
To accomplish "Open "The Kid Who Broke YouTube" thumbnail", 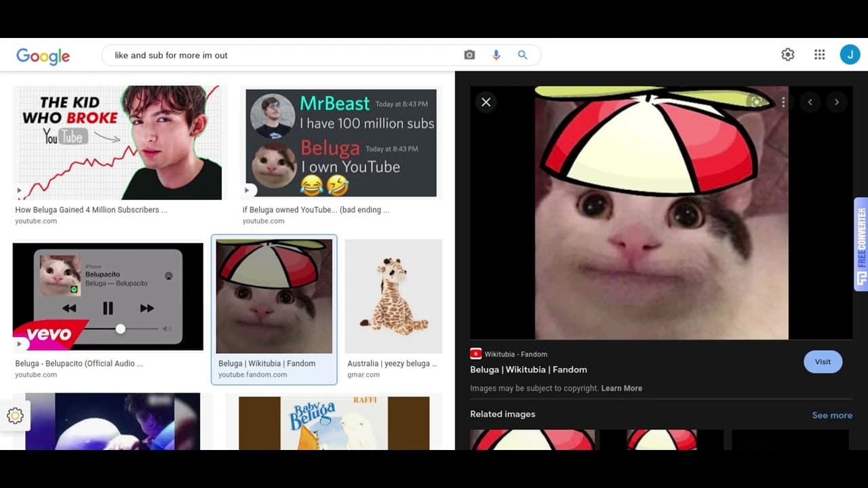I will (x=117, y=143).
